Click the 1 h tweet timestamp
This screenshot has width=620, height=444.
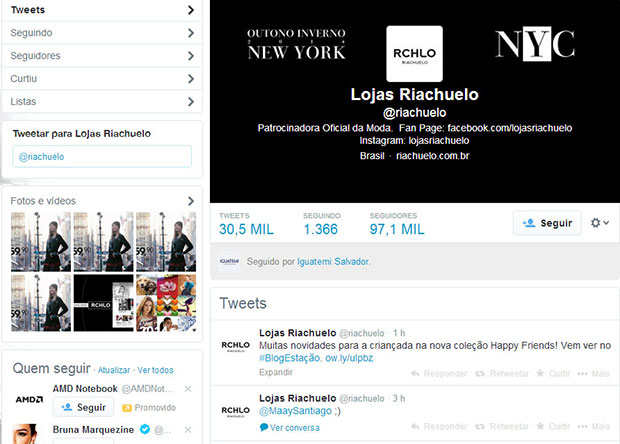pyautogui.click(x=399, y=333)
